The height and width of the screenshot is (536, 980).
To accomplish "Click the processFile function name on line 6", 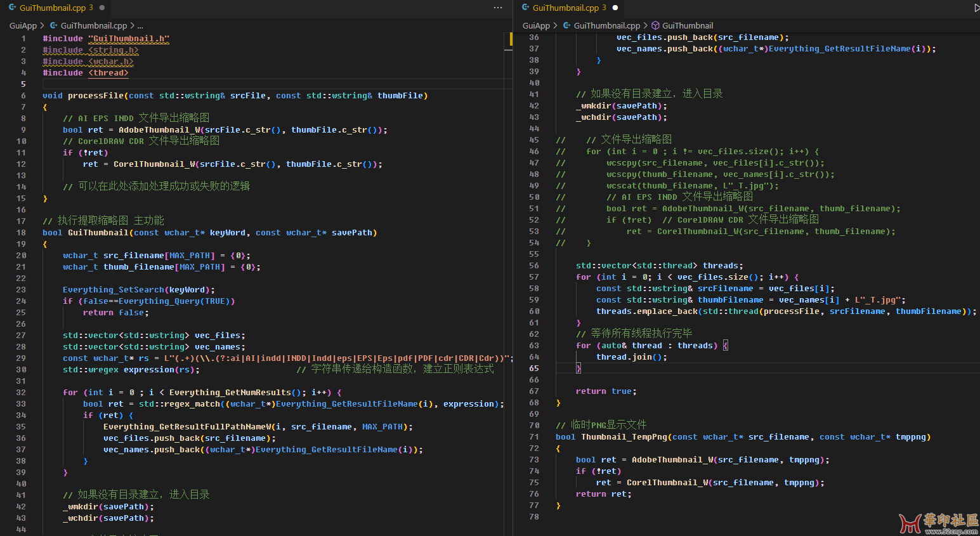I will pos(96,96).
